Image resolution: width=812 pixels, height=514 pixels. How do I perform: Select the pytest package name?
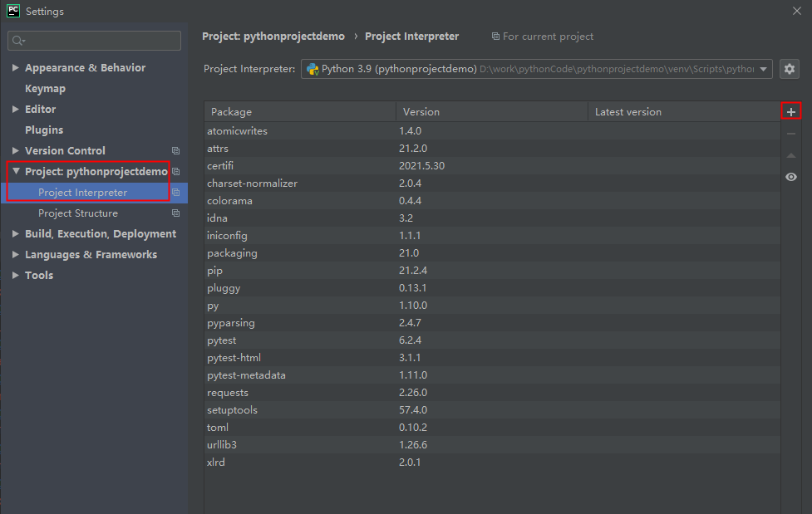(x=222, y=340)
